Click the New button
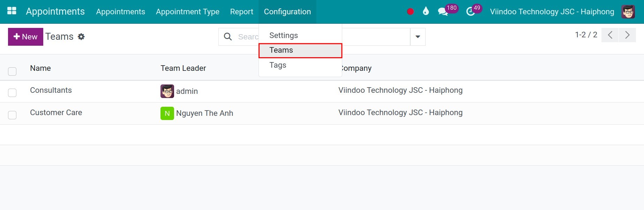This screenshot has width=644, height=210. pyautogui.click(x=25, y=37)
